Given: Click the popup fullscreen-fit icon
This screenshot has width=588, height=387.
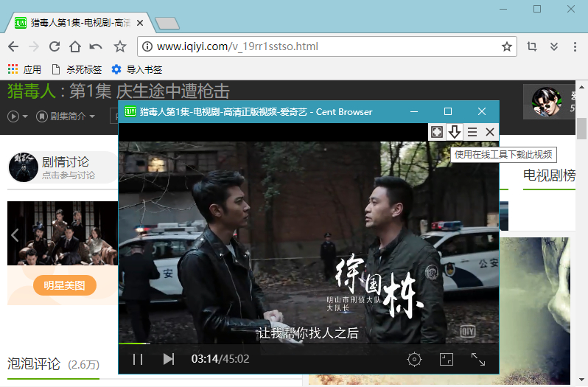Looking at the screenshot, I should point(437,132).
